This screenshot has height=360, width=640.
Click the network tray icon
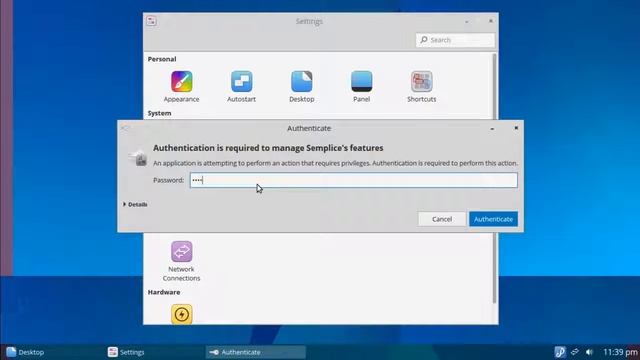click(575, 352)
